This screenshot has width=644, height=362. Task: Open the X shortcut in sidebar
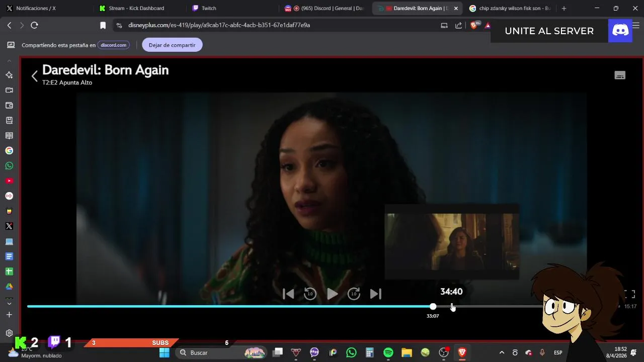(9, 226)
